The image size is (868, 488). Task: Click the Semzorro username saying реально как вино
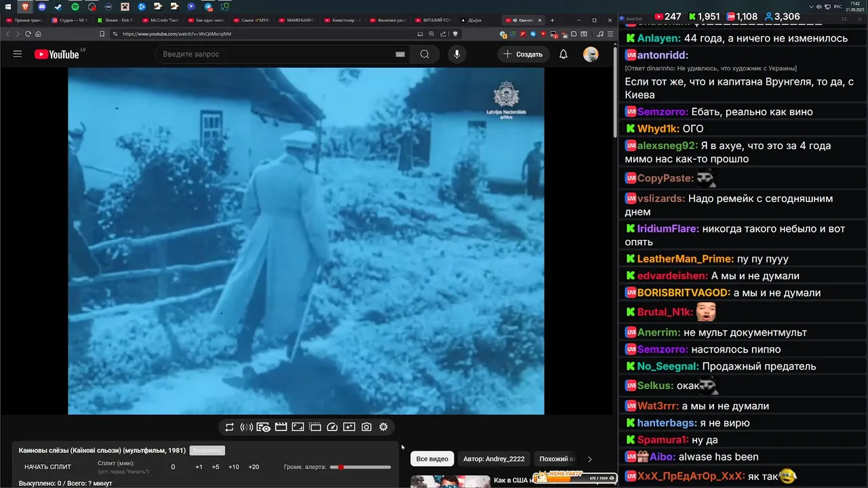(663, 112)
